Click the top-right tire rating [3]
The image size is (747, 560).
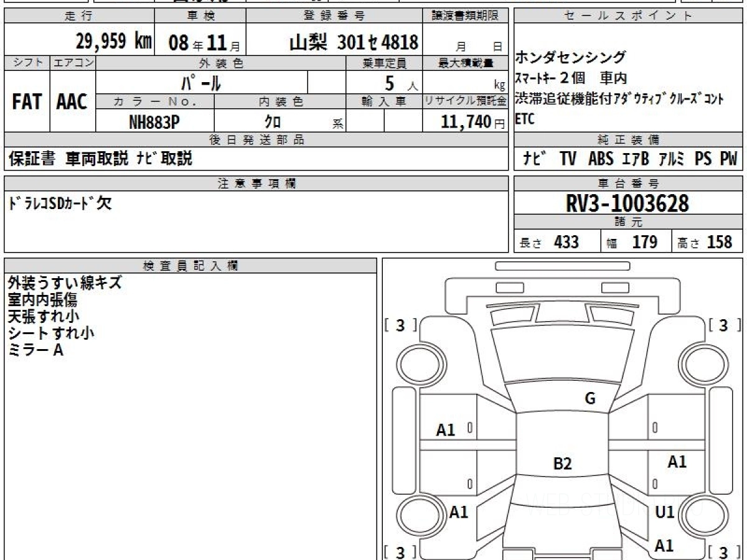[x=725, y=325]
